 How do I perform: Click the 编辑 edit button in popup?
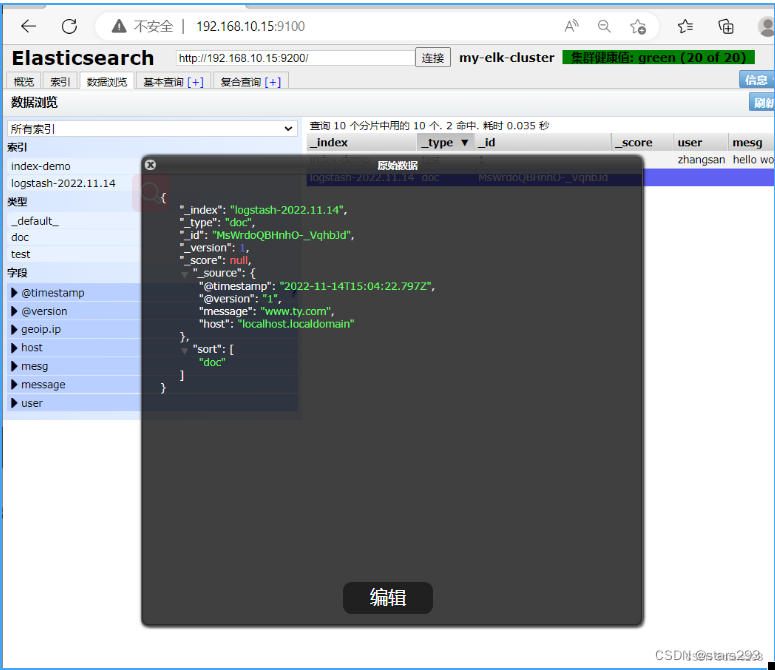tap(388, 598)
